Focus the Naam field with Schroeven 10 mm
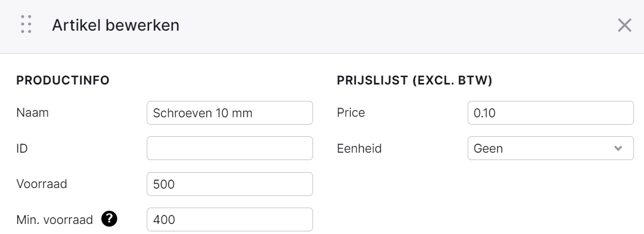This screenshot has width=644, height=234. tap(230, 113)
